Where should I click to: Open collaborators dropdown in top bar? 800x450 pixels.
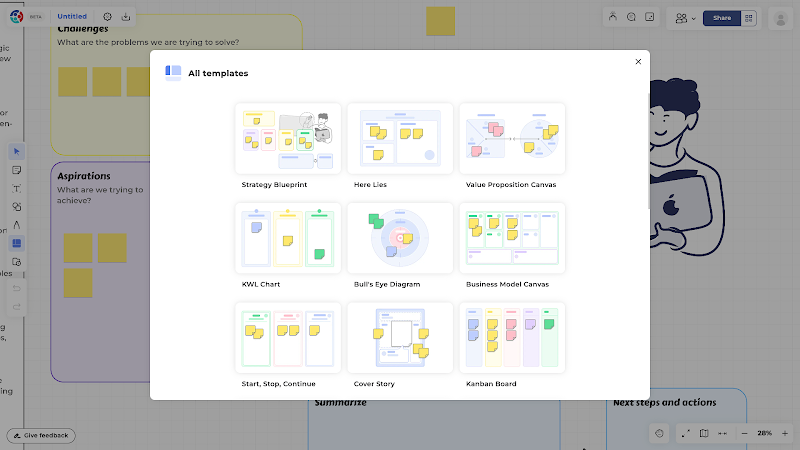[x=685, y=18]
